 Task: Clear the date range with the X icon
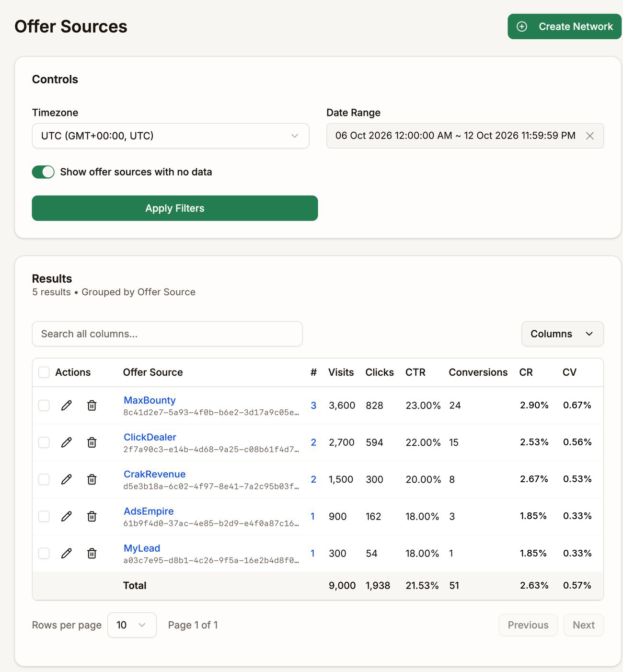(x=590, y=136)
